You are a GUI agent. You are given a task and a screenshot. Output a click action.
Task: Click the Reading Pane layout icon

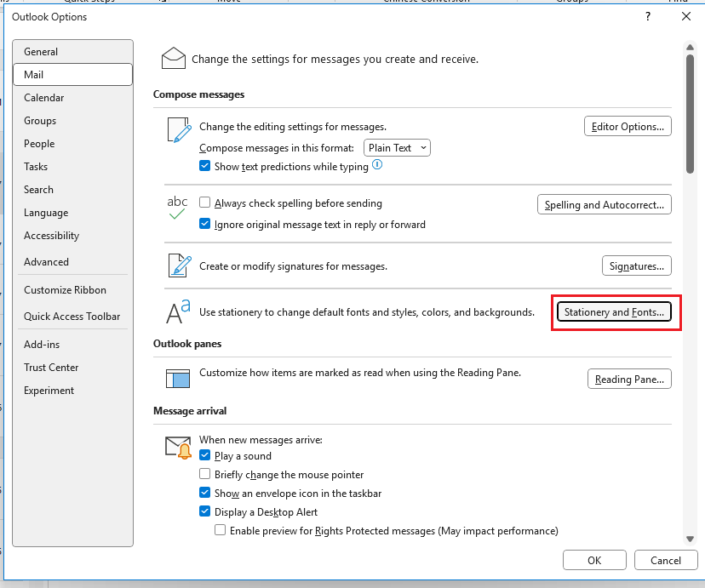tap(178, 379)
